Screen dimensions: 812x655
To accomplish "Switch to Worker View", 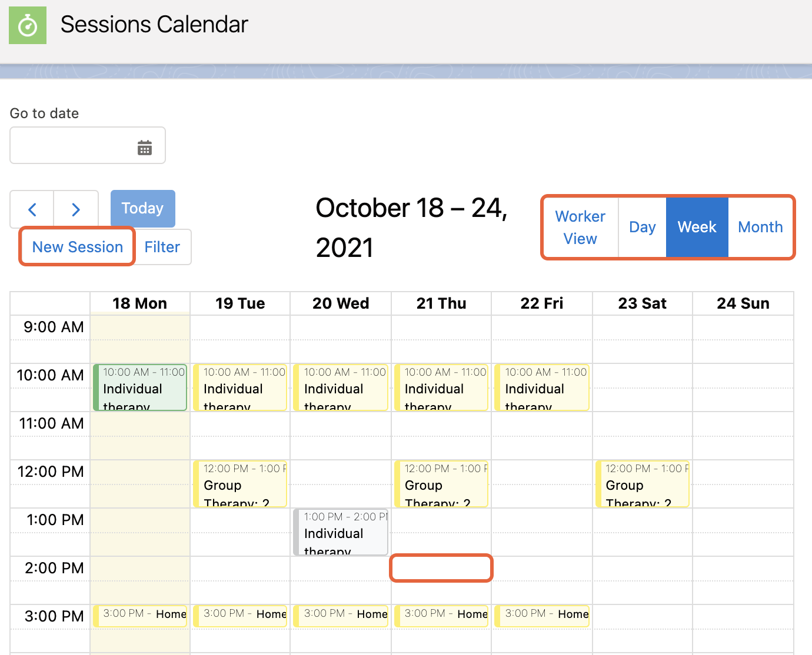I will tap(581, 227).
